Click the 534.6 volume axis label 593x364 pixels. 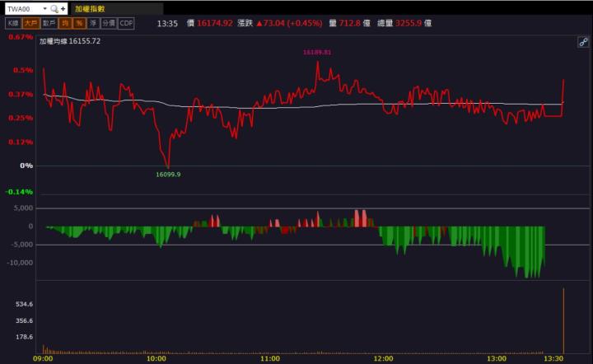[24, 304]
